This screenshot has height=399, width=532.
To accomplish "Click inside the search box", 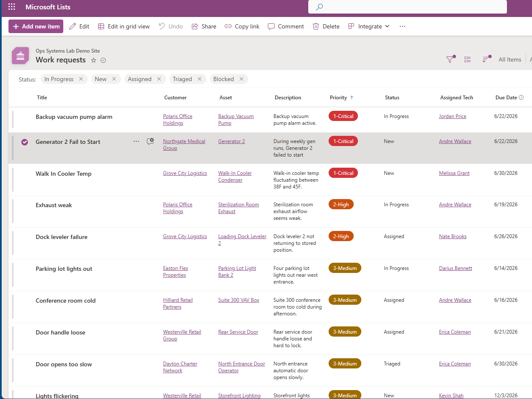I will pyautogui.click(x=408, y=7).
